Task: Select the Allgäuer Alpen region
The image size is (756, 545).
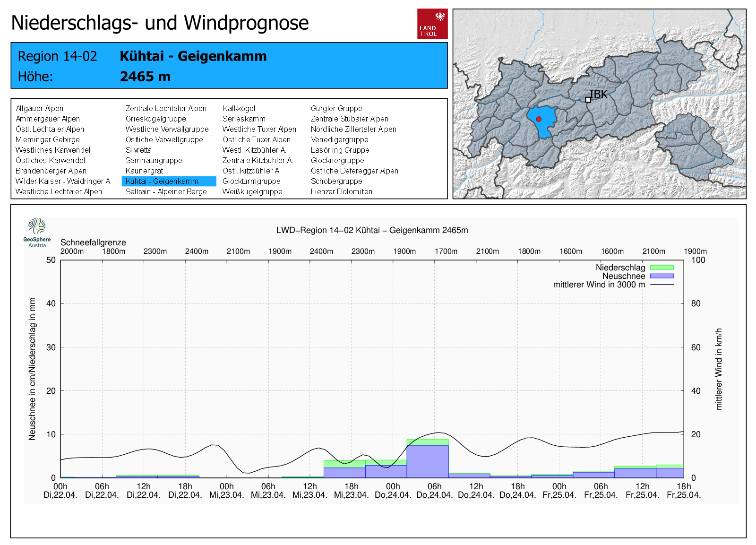Action: point(39,109)
